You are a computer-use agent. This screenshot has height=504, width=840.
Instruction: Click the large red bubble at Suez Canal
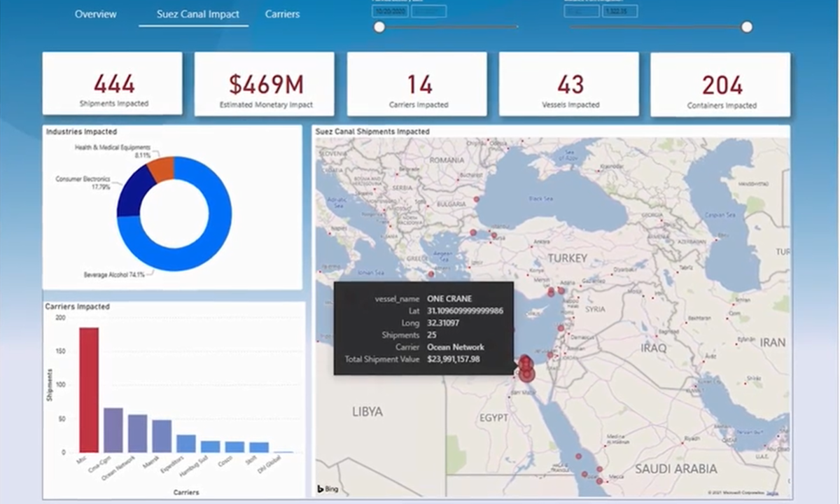(x=528, y=374)
